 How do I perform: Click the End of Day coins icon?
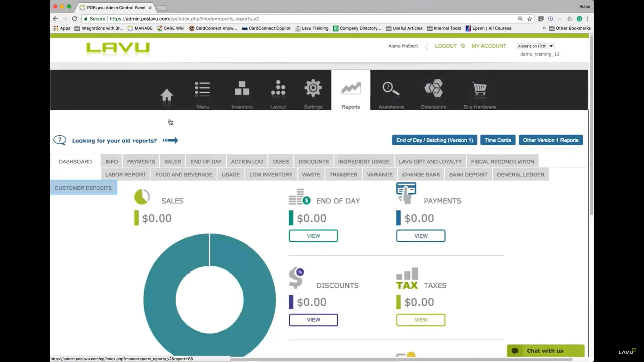[x=300, y=197]
